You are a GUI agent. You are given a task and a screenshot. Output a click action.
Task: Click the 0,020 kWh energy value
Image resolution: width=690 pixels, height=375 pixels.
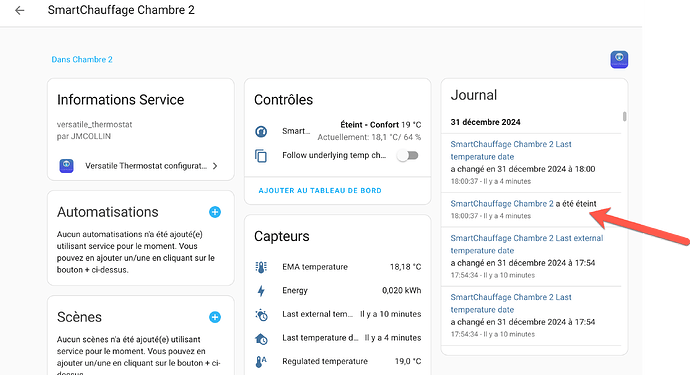[401, 290]
